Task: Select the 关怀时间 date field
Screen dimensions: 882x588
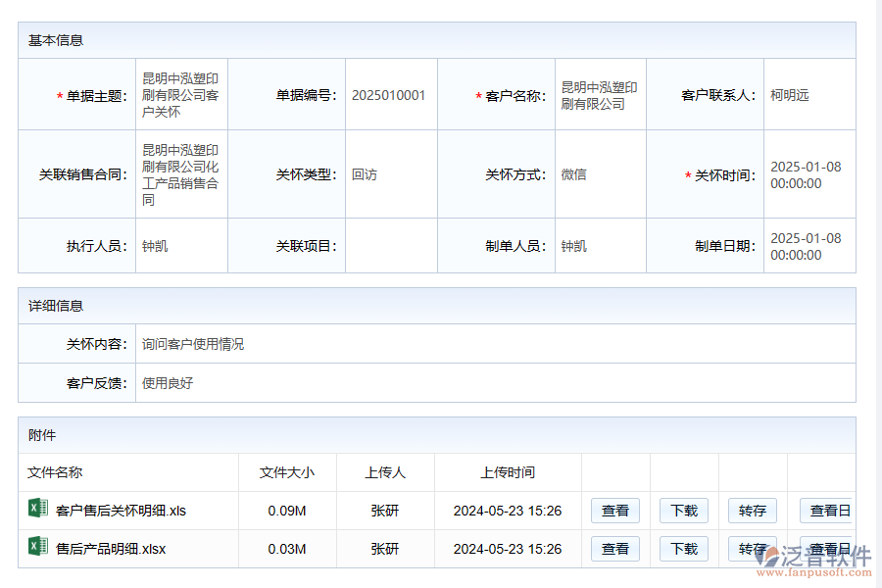Action: (808, 174)
